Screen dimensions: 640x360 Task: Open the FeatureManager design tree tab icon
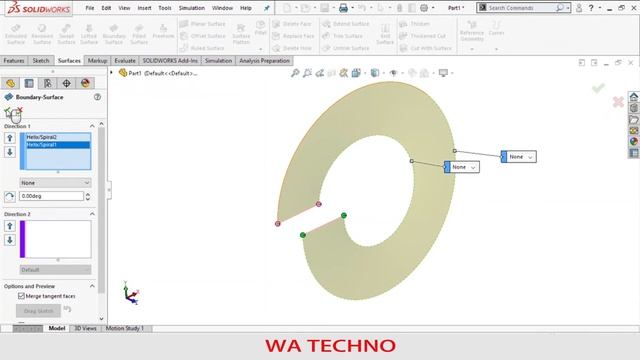click(x=11, y=83)
